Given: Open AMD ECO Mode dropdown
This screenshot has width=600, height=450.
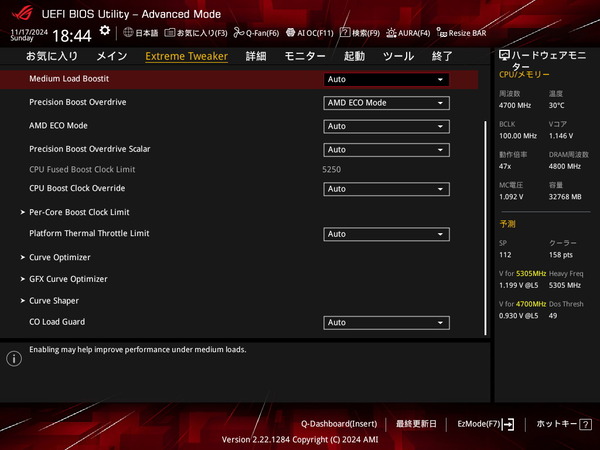Looking at the screenshot, I should 386,126.
